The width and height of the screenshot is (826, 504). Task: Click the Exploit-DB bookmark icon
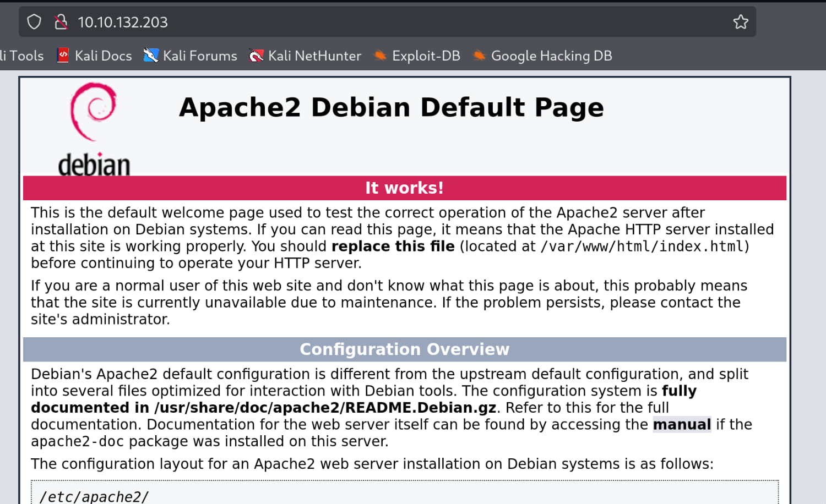[380, 56]
